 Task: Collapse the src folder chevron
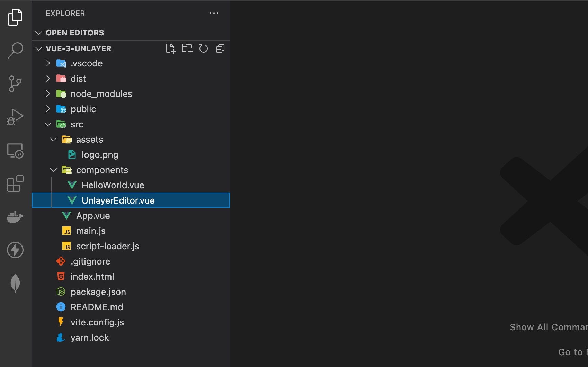(x=48, y=124)
